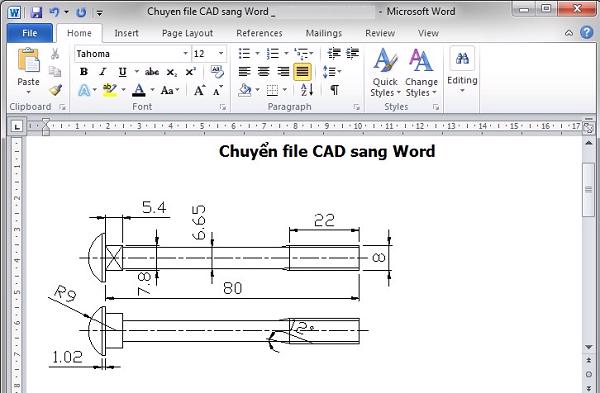Open Quick Styles gallery

click(x=385, y=72)
